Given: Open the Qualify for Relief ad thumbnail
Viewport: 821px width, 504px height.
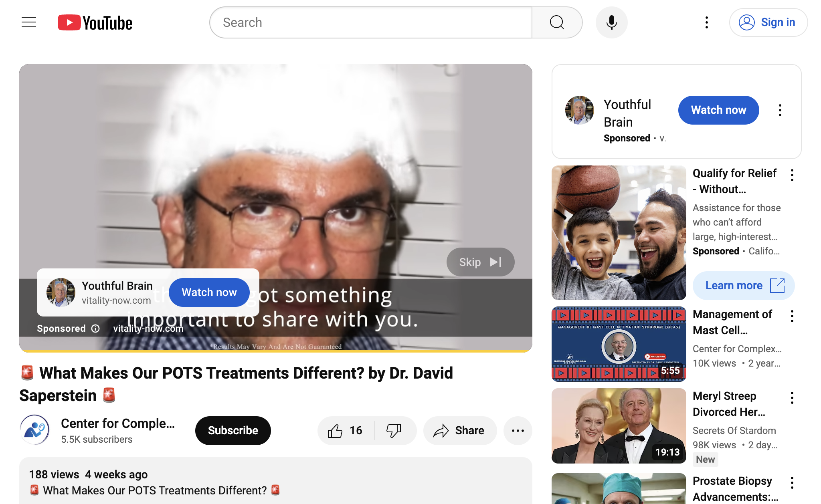Looking at the screenshot, I should [619, 233].
